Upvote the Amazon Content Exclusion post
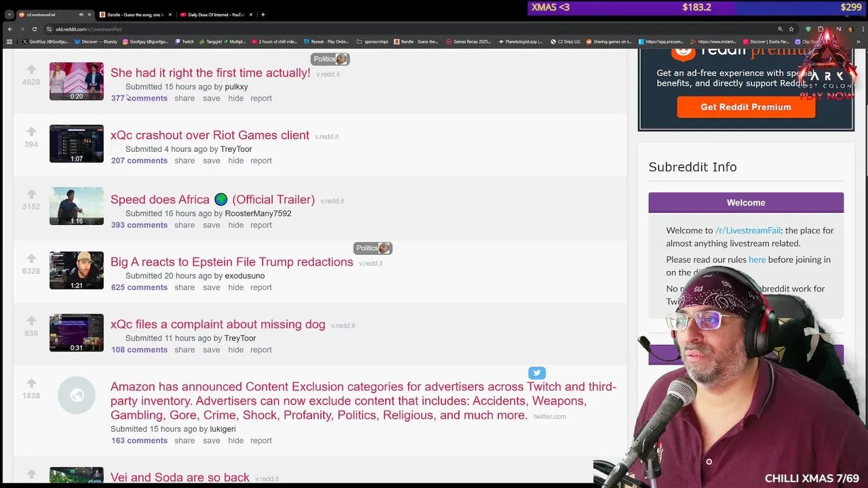Image resolution: width=868 pixels, height=488 pixels. (x=31, y=383)
